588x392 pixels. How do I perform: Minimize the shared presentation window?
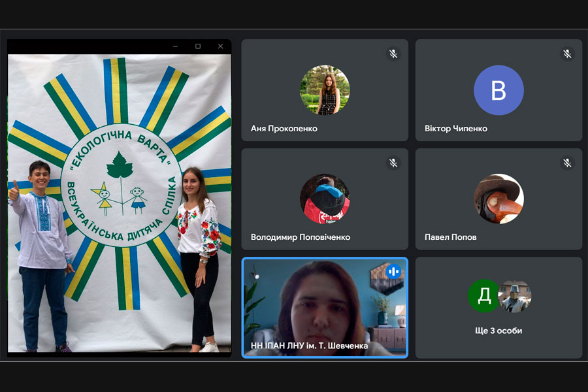176,46
